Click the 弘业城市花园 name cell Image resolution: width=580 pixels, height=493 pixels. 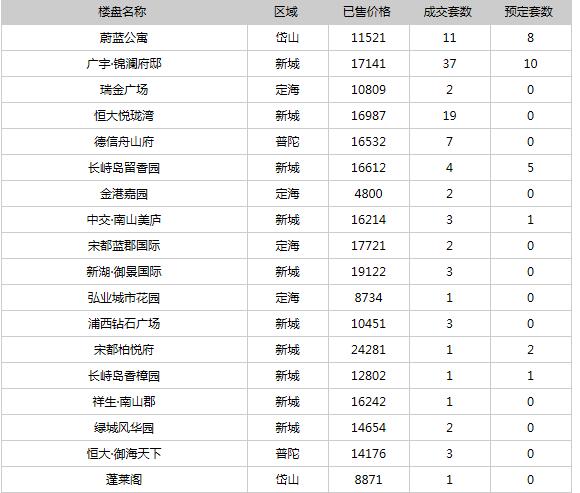click(x=124, y=298)
